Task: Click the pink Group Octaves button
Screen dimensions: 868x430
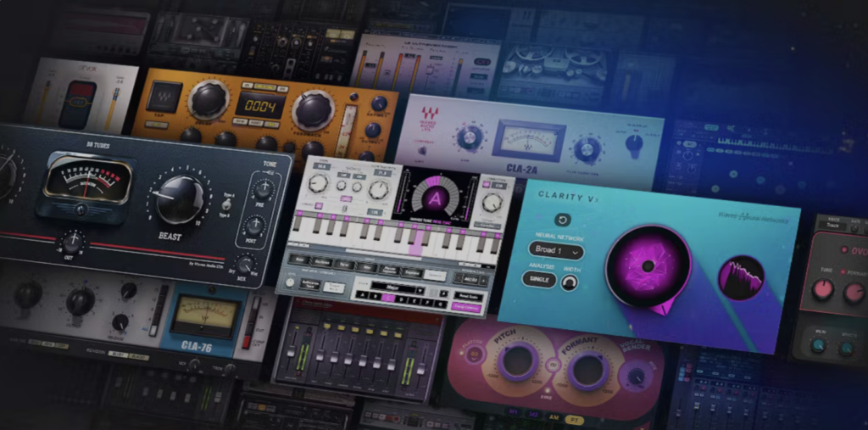Action: click(466, 308)
